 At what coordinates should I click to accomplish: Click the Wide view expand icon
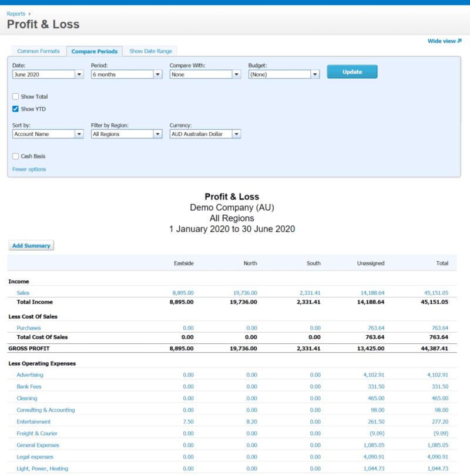459,41
